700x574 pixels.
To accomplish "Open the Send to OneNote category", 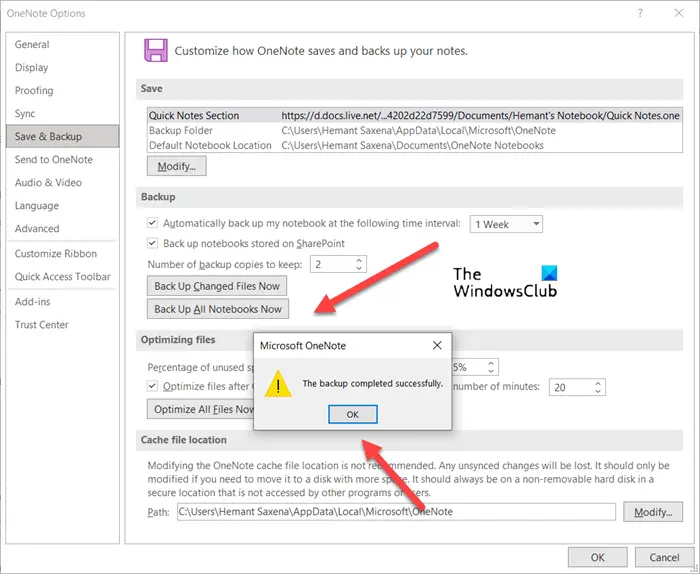I will point(62,159).
